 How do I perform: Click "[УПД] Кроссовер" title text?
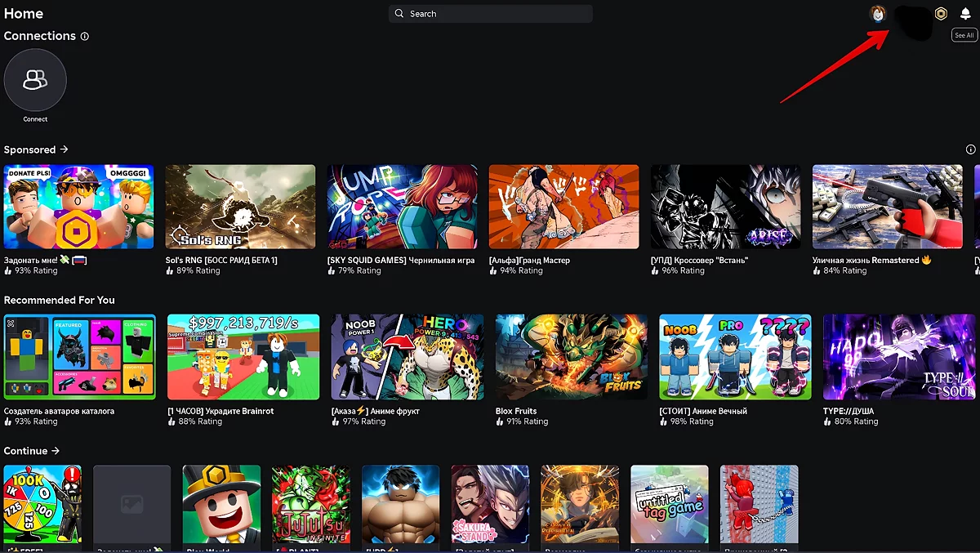(699, 261)
